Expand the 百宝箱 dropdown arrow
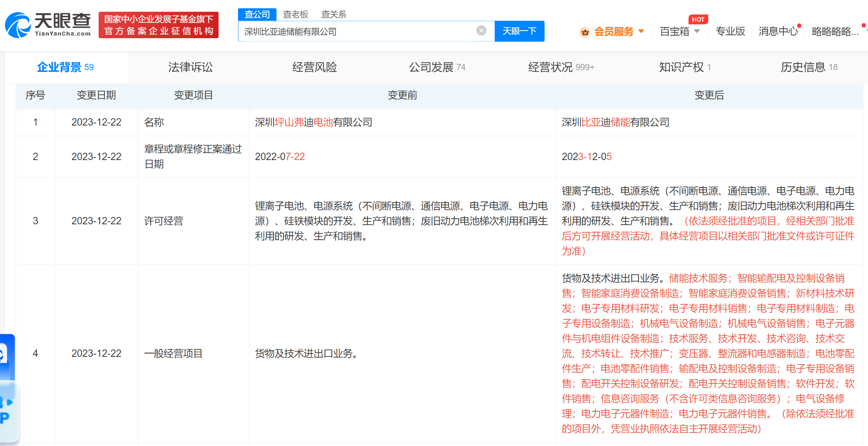This screenshot has width=868, height=446. pos(697,31)
